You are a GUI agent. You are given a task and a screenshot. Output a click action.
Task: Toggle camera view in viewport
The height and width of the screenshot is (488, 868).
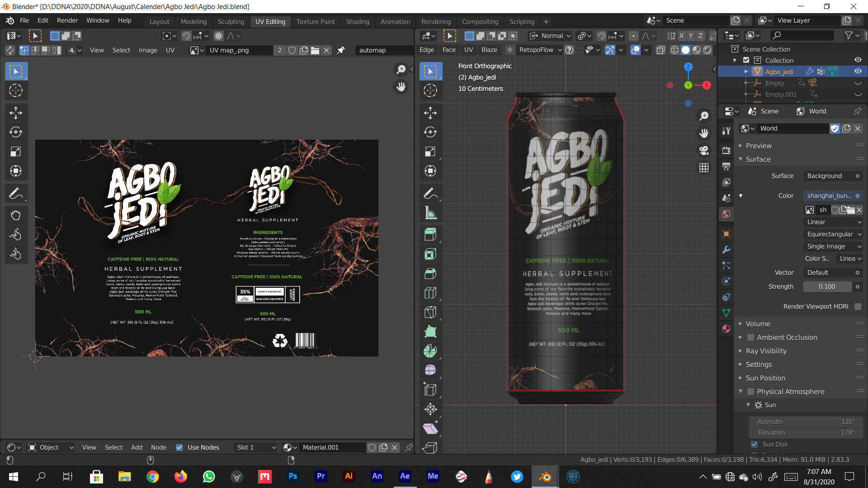tap(704, 150)
